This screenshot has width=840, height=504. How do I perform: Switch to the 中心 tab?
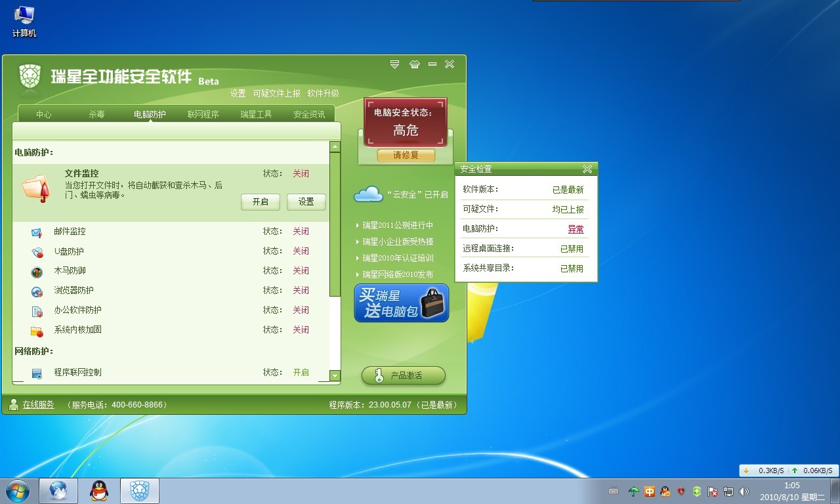pyautogui.click(x=44, y=114)
